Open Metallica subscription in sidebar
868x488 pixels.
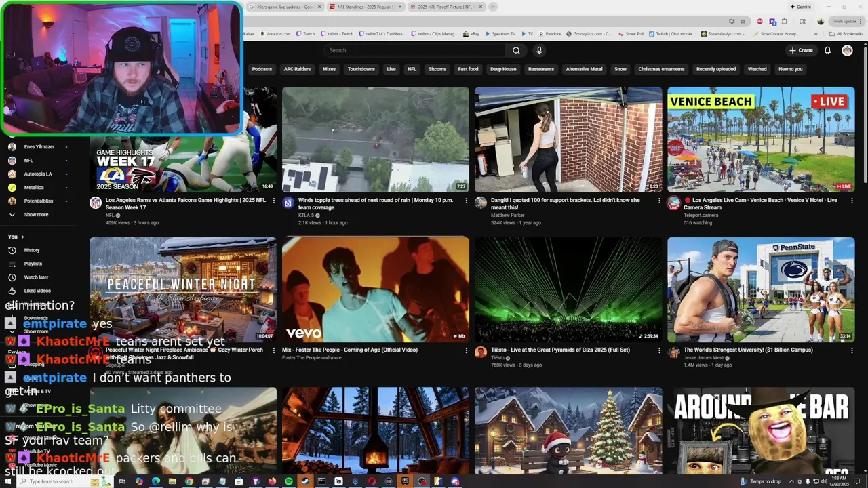39,187
